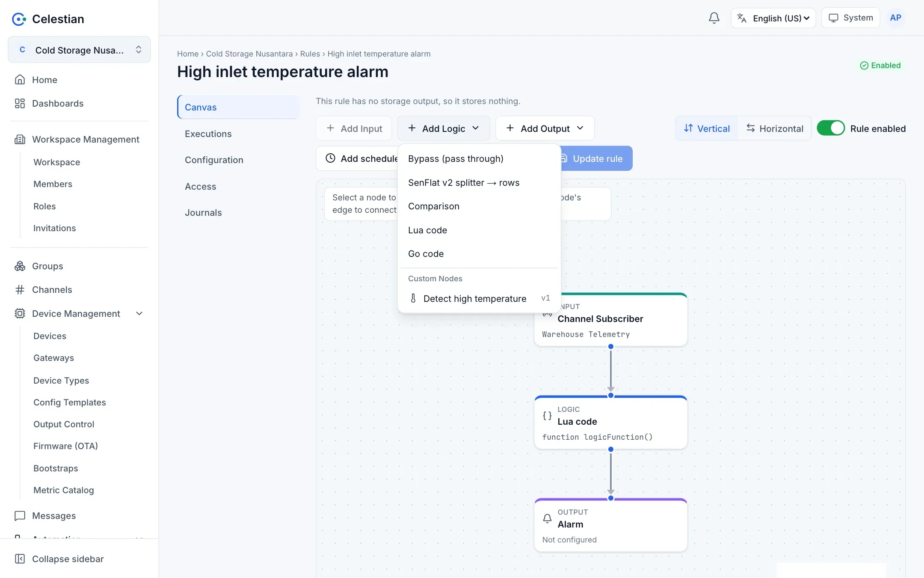
Task: Click the Device Management chip icon
Action: click(20, 313)
